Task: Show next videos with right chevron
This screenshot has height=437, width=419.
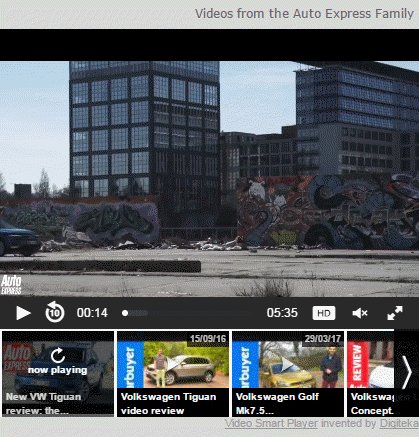Action: click(407, 372)
